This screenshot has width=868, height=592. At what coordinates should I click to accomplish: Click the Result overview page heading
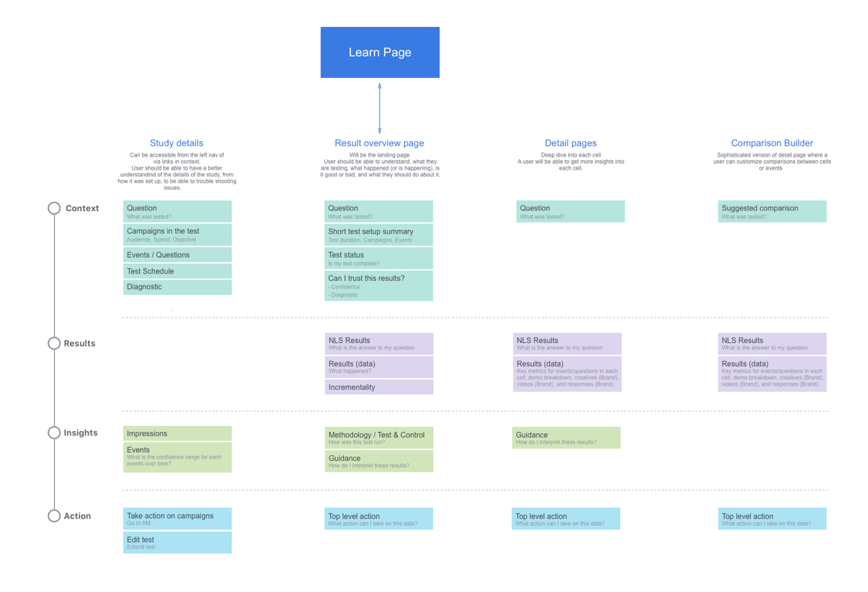click(x=379, y=143)
